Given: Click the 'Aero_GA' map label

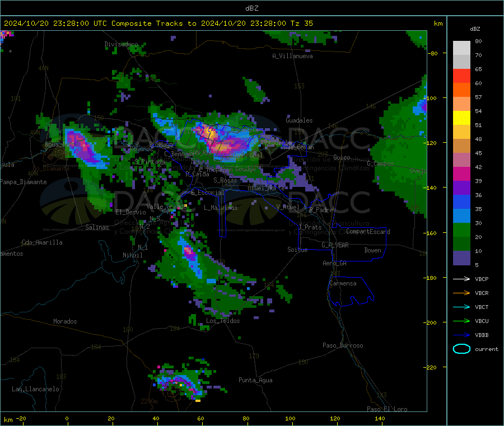Looking at the screenshot, I should point(334,263).
